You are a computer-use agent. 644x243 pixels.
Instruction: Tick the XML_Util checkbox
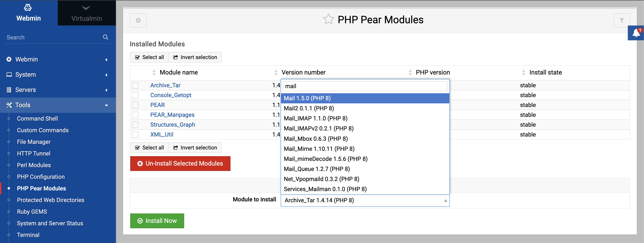point(135,134)
